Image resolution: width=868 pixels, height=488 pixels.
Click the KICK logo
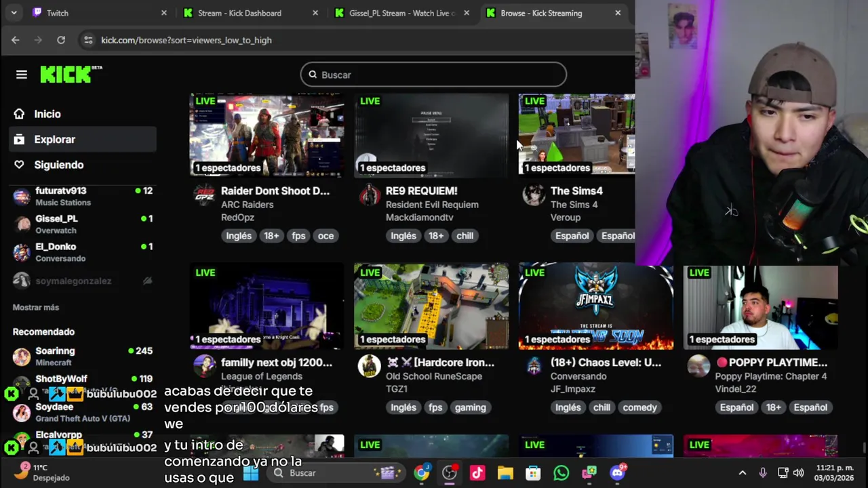71,75
